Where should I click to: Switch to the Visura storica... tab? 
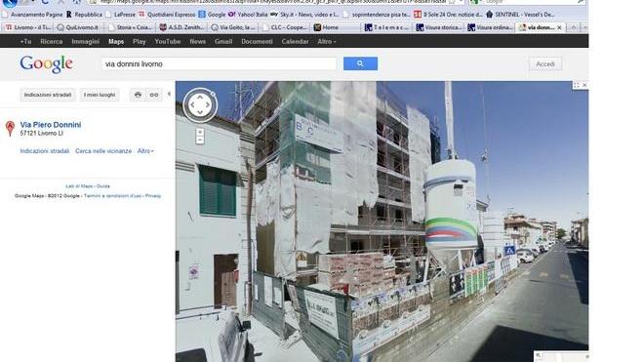(x=439, y=27)
